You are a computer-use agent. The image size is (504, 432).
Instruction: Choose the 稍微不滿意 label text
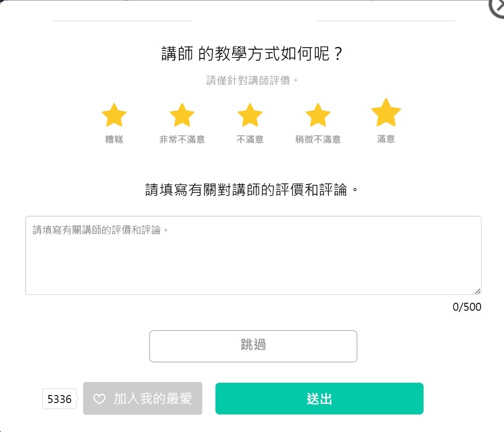[x=318, y=139]
